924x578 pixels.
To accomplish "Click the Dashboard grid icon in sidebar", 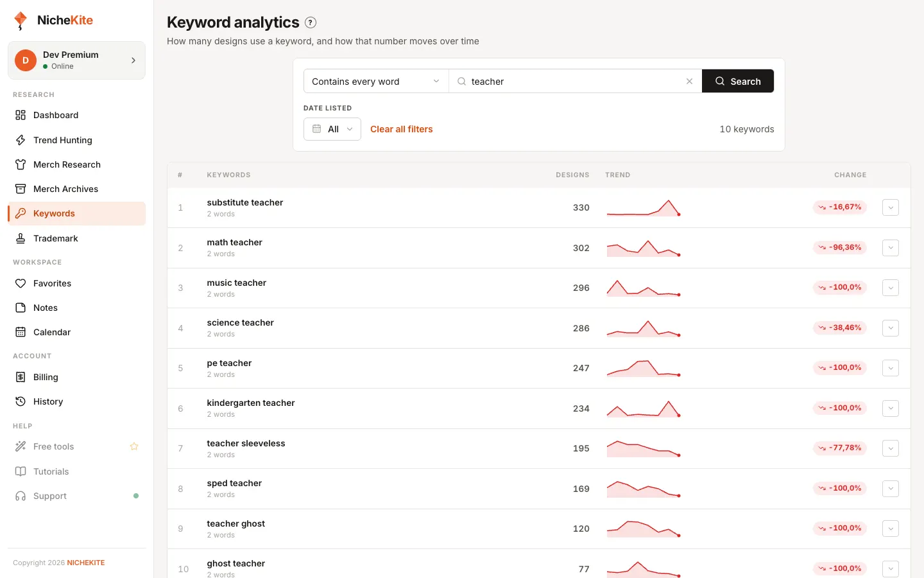I will coord(21,115).
